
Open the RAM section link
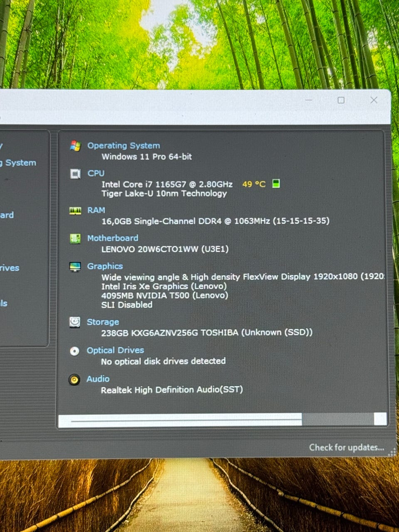tap(96, 210)
